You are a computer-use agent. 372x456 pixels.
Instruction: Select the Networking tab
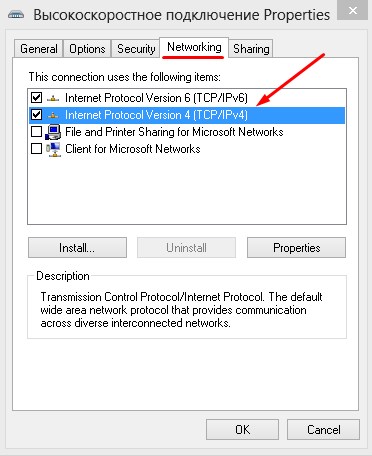click(194, 47)
